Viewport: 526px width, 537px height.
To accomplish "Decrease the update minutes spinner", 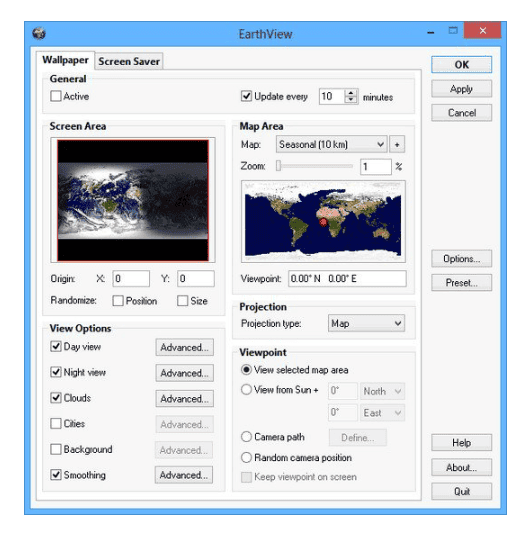I will point(351,100).
